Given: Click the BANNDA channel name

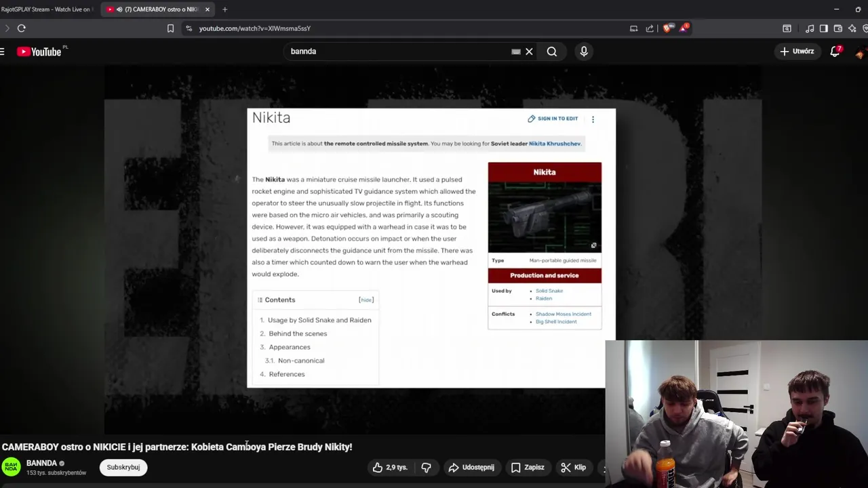Looking at the screenshot, I should pos(41,463).
